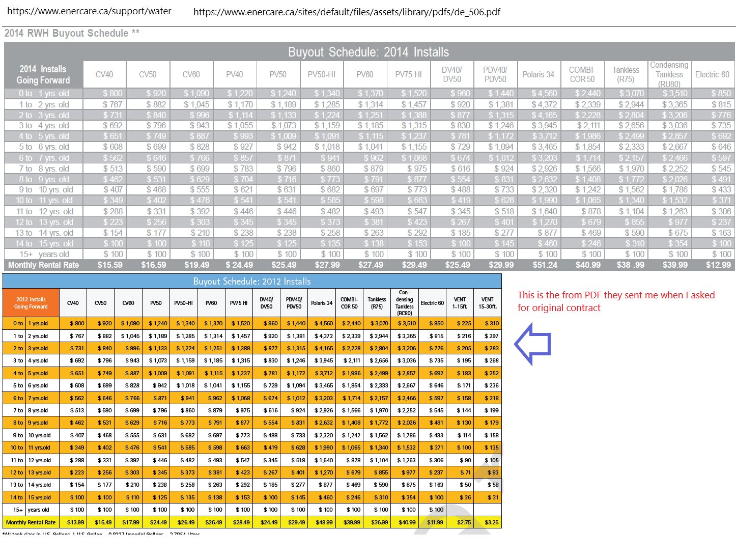Click the blue left-pointing arrow
This screenshot has width=736, height=560.
tap(532, 344)
